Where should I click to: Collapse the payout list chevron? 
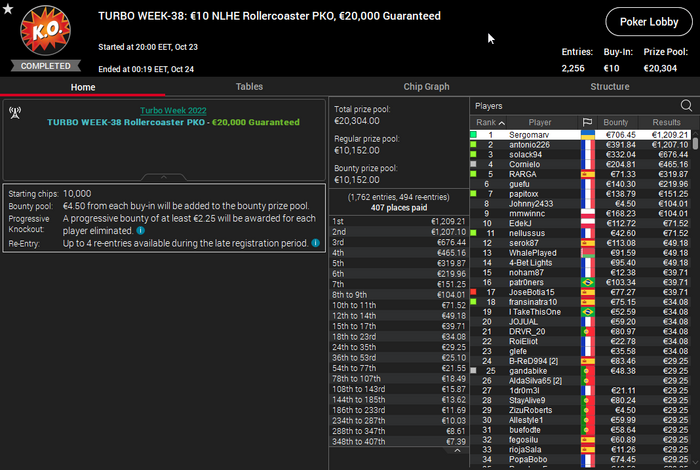pos(457,451)
